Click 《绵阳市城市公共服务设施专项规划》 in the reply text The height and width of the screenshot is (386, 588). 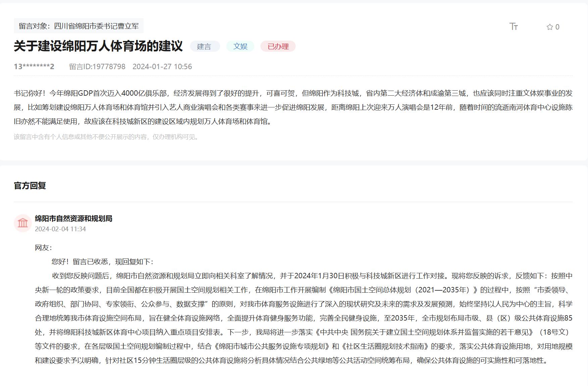pyautogui.click(x=272, y=346)
